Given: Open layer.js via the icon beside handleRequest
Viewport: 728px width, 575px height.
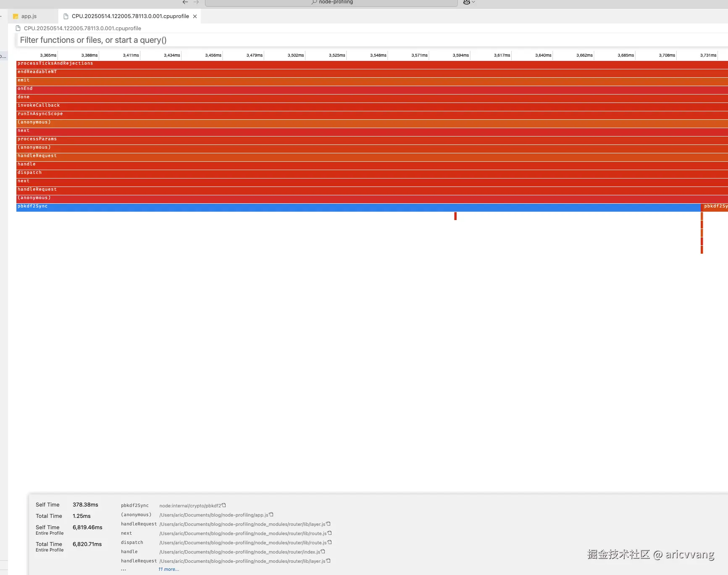Looking at the screenshot, I should pyautogui.click(x=328, y=523).
